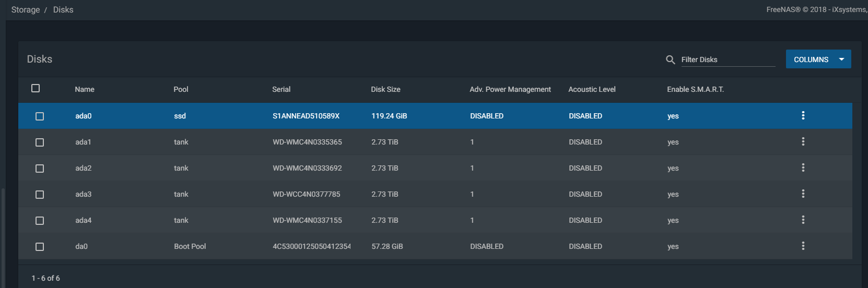Click the Acoustic Level DISABLED for ada2

click(585, 168)
